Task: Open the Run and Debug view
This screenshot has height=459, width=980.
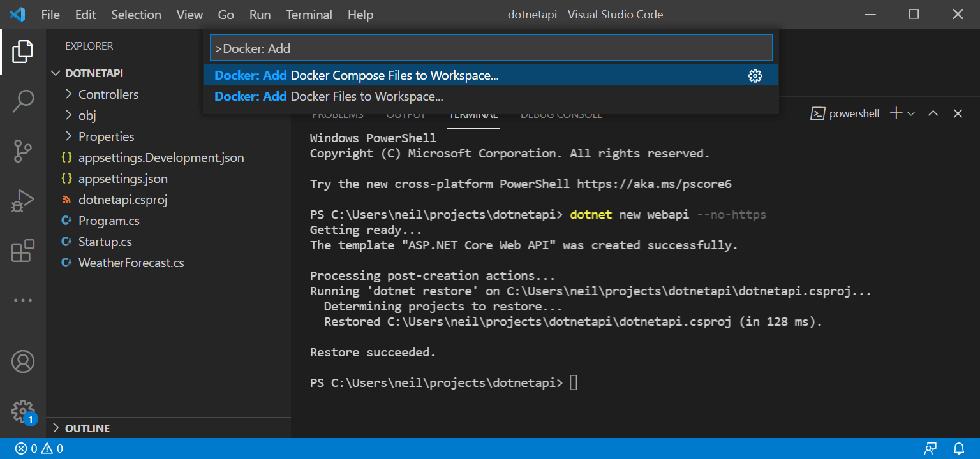Action: point(23,201)
